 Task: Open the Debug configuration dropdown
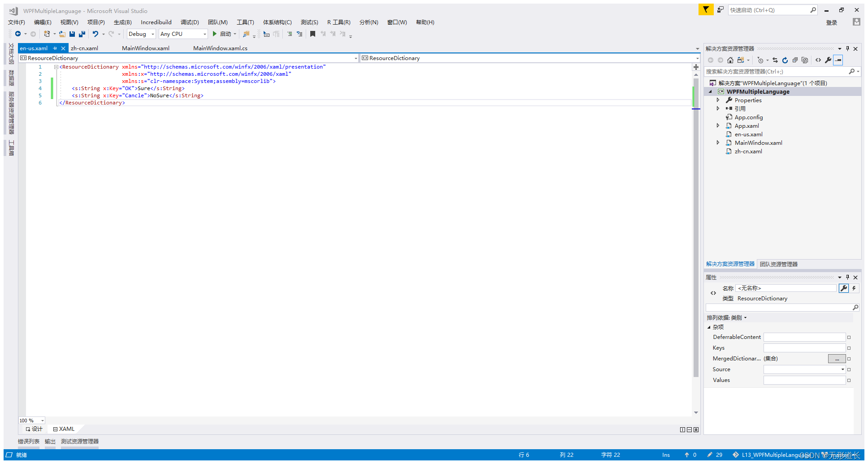click(141, 34)
